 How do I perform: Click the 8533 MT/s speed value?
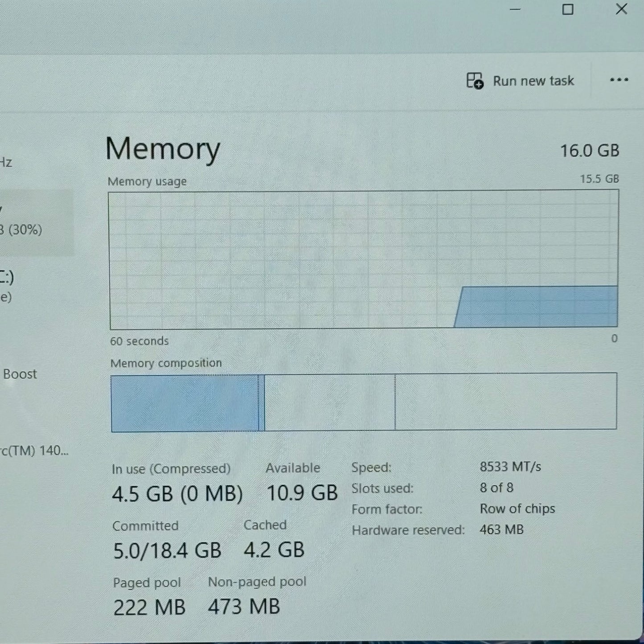click(510, 467)
